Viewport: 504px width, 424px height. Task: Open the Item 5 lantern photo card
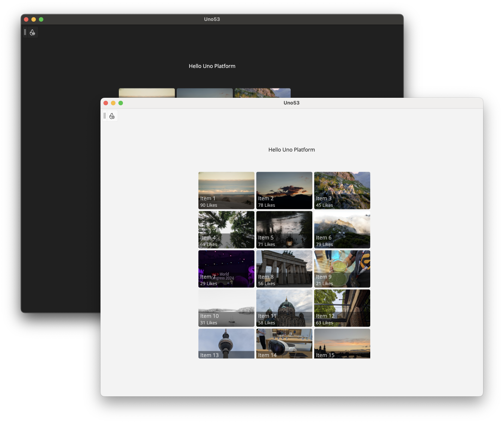click(284, 230)
